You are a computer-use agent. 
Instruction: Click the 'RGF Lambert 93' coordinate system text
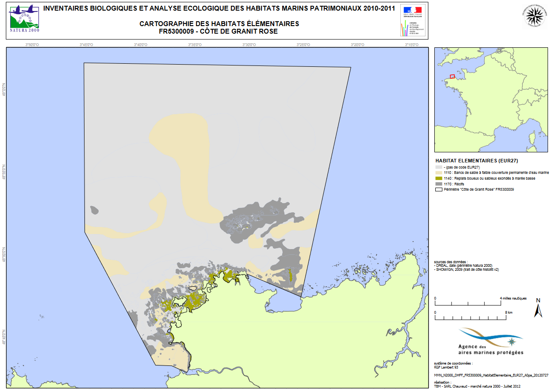point(447,366)
